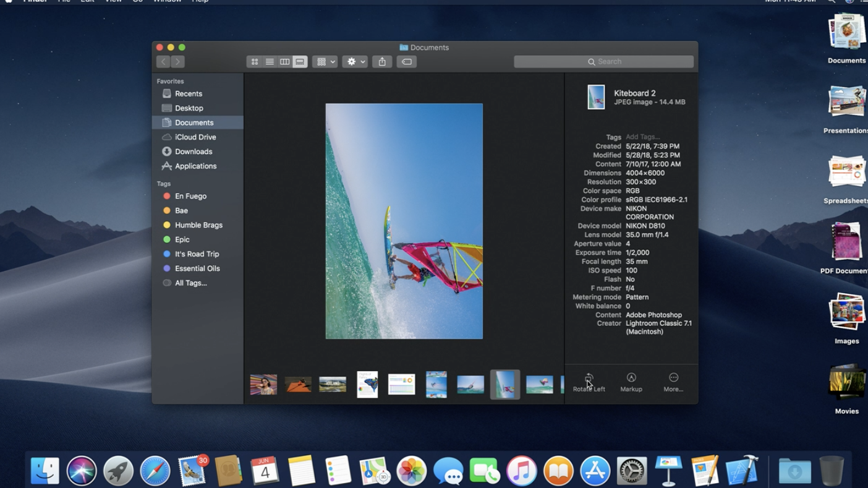868x488 pixels.
Task: Open Reminders from the Dock
Action: [338, 471]
